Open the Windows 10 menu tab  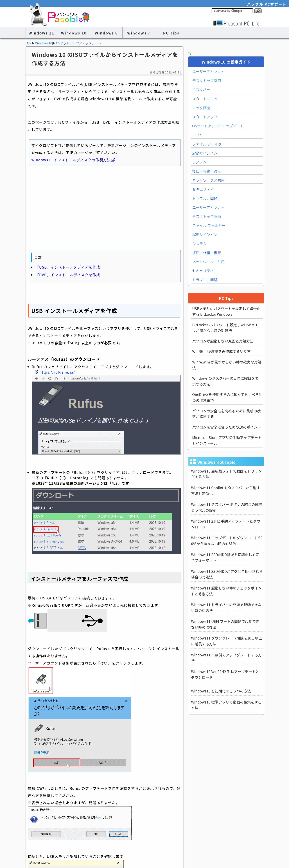[x=74, y=33]
